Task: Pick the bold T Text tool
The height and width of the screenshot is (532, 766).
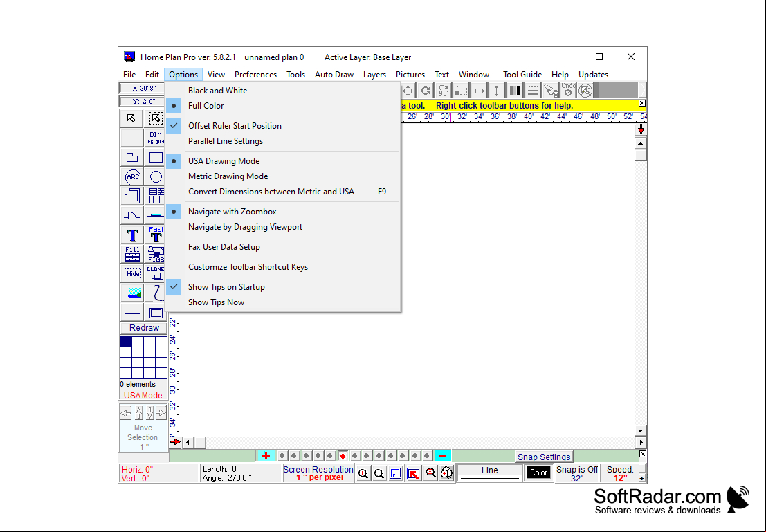Action: tap(131, 235)
